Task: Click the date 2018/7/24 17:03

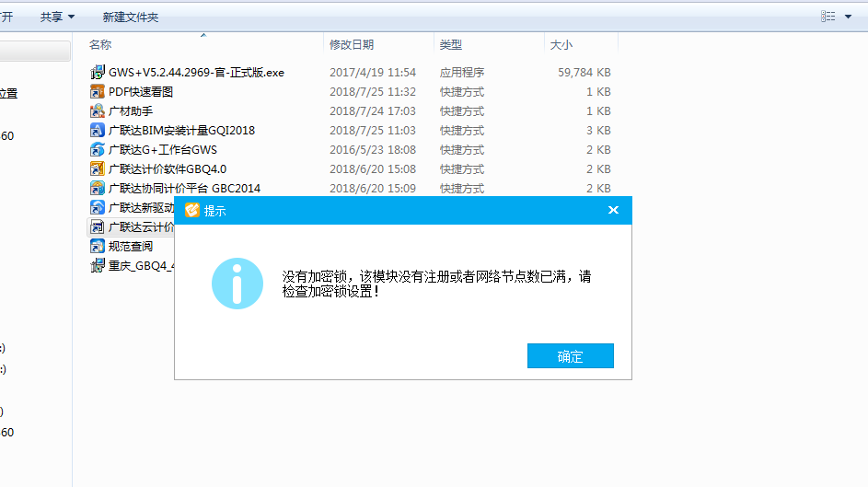Action: click(373, 110)
